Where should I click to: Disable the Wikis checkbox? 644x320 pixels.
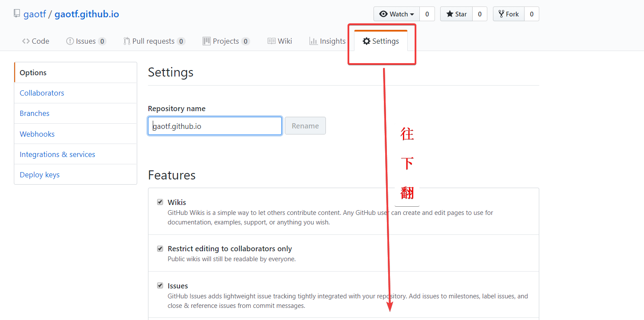click(160, 202)
